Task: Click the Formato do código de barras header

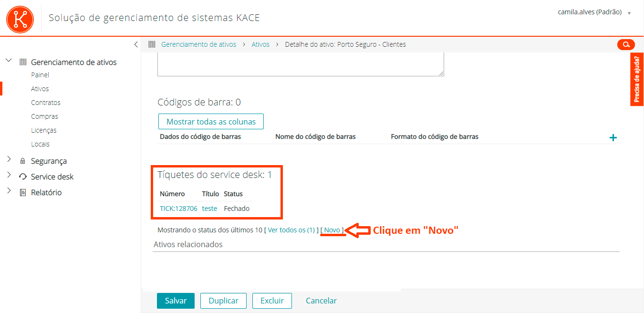Action: (435, 137)
